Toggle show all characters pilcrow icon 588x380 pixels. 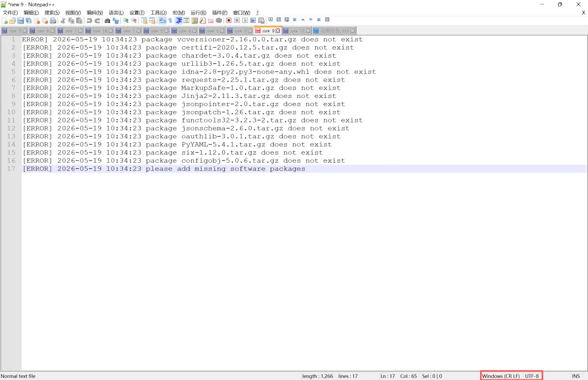tap(170, 21)
